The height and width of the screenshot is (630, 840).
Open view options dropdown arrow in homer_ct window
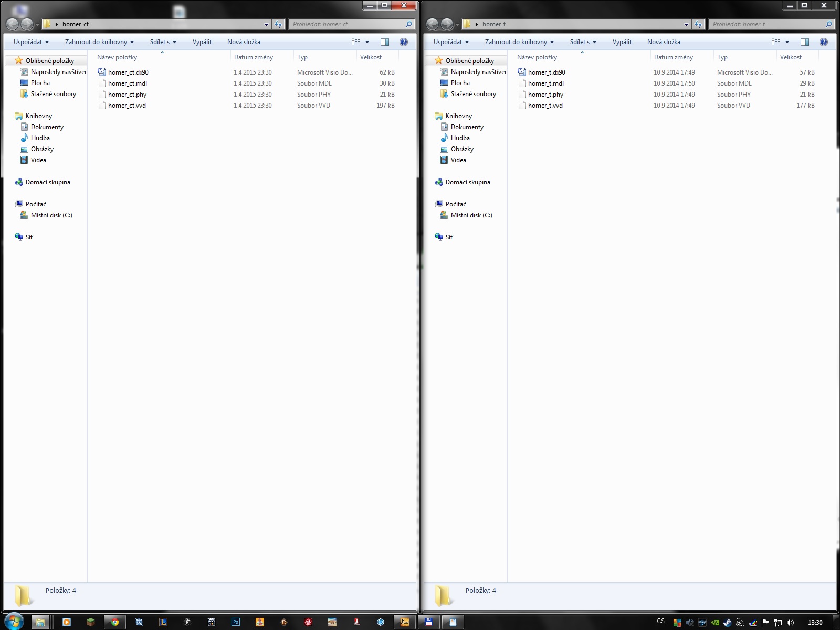click(367, 42)
